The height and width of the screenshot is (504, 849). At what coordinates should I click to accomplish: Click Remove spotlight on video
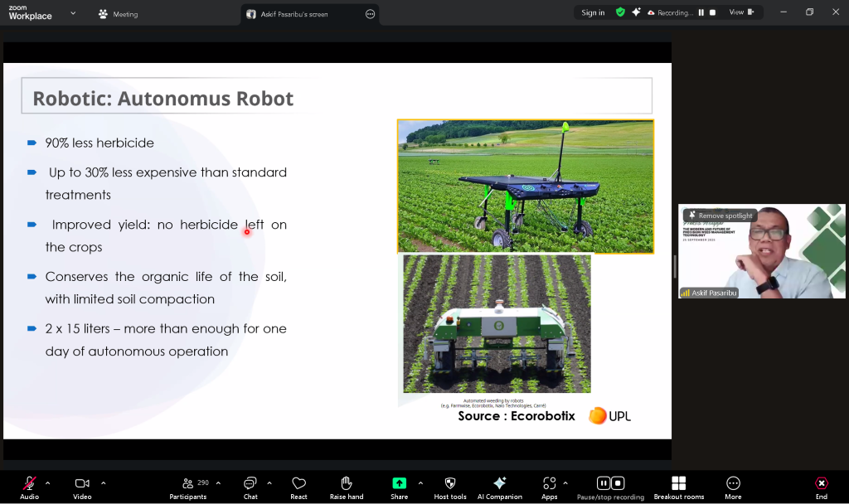click(720, 216)
